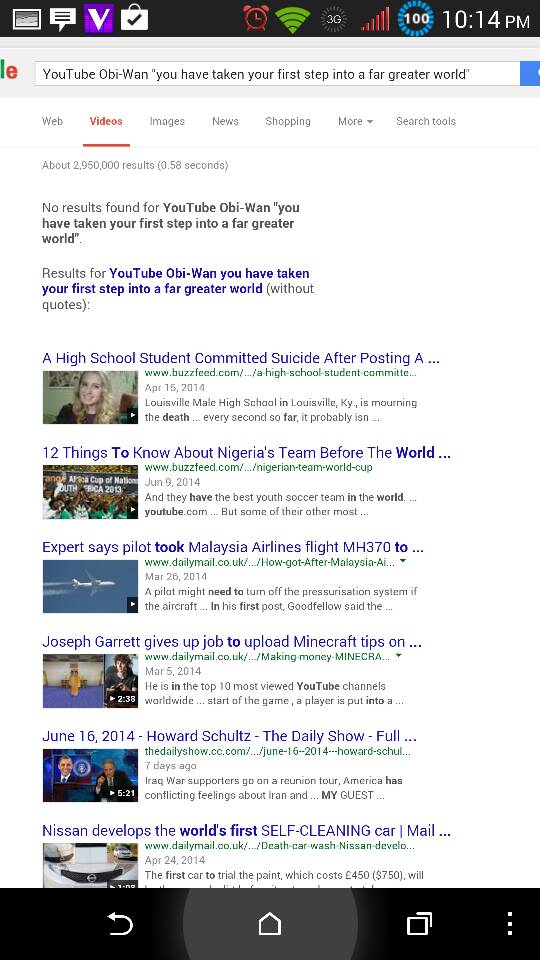
Task: Tap the signal strength bars icon
Action: point(375,18)
